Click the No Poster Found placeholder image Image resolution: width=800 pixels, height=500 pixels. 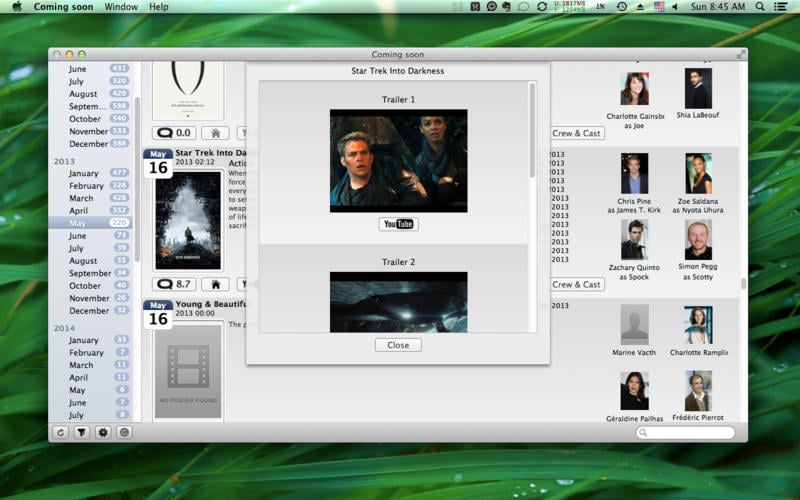(x=188, y=371)
